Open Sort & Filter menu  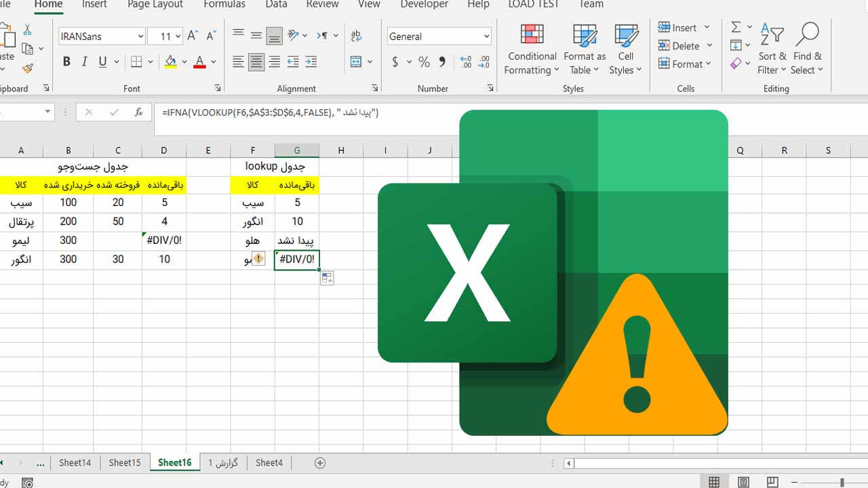772,49
